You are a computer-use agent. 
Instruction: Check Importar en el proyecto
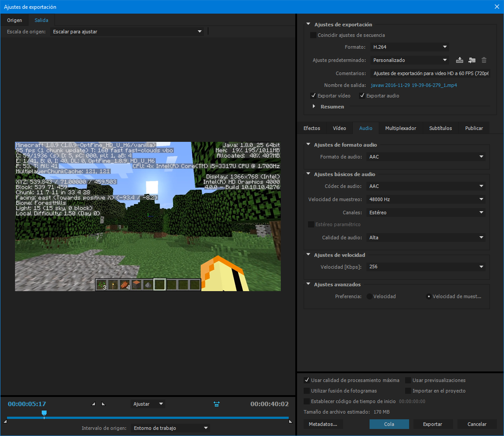click(408, 391)
